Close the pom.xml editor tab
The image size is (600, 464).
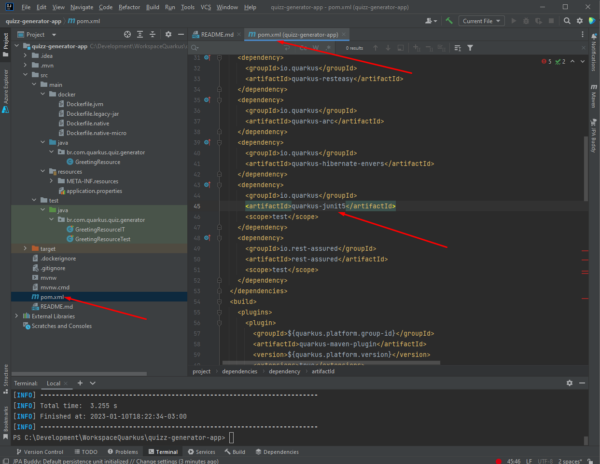[344, 34]
